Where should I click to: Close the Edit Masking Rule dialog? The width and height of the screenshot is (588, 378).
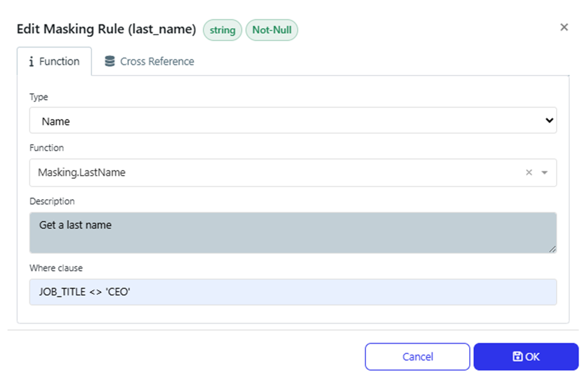point(564,27)
